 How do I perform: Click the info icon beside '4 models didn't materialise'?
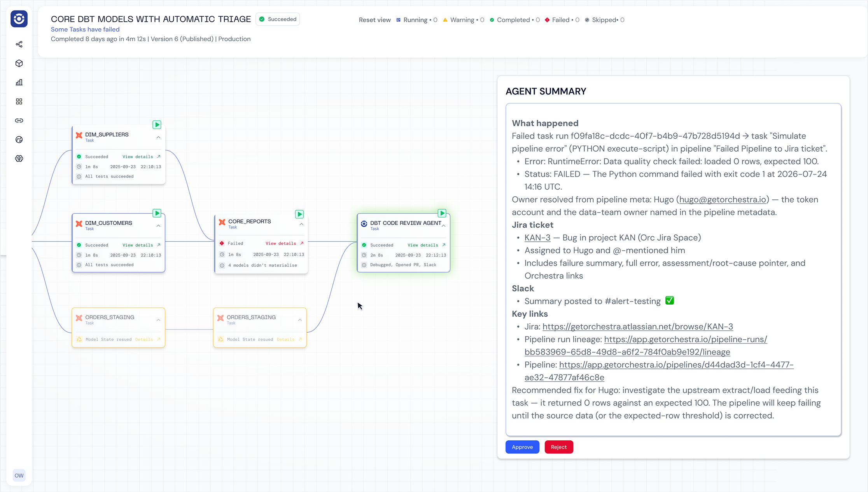(x=222, y=265)
